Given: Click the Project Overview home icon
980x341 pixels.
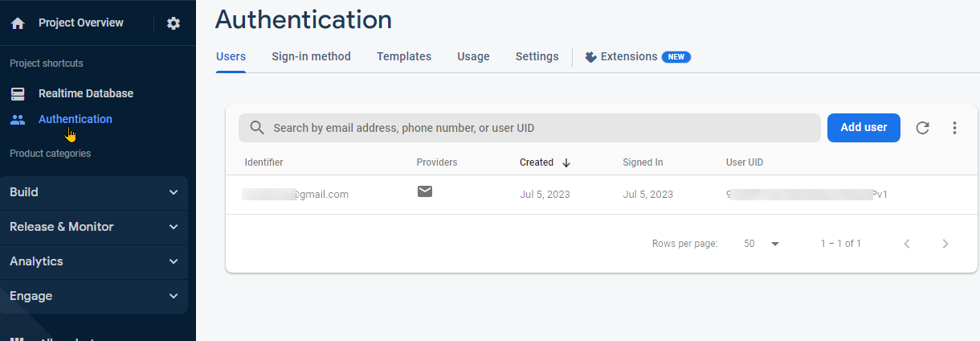Looking at the screenshot, I should point(18,23).
